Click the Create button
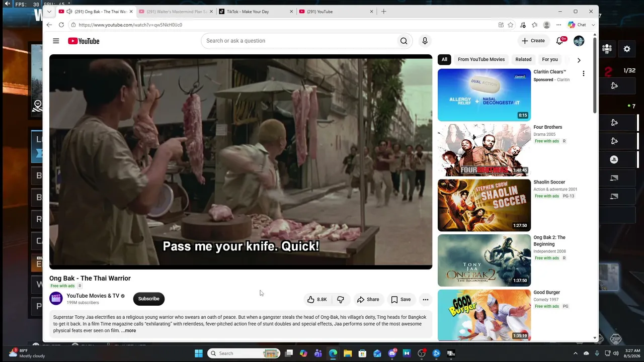 533,41
